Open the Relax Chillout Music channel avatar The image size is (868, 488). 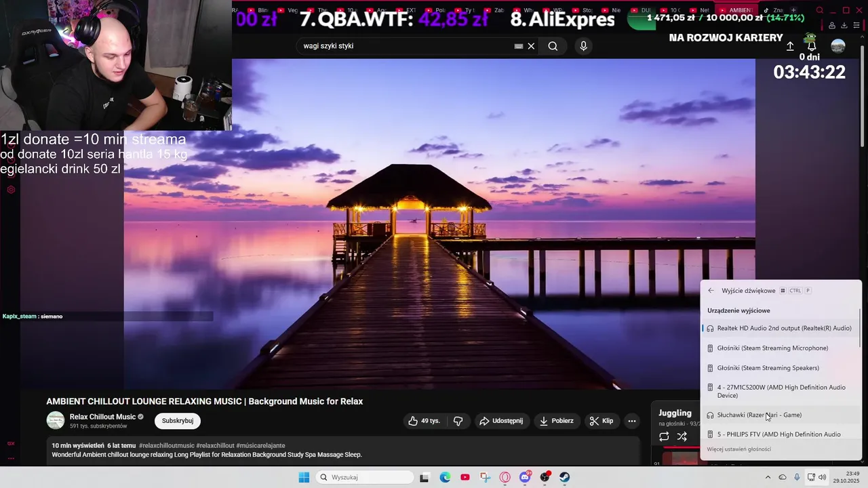(56, 420)
